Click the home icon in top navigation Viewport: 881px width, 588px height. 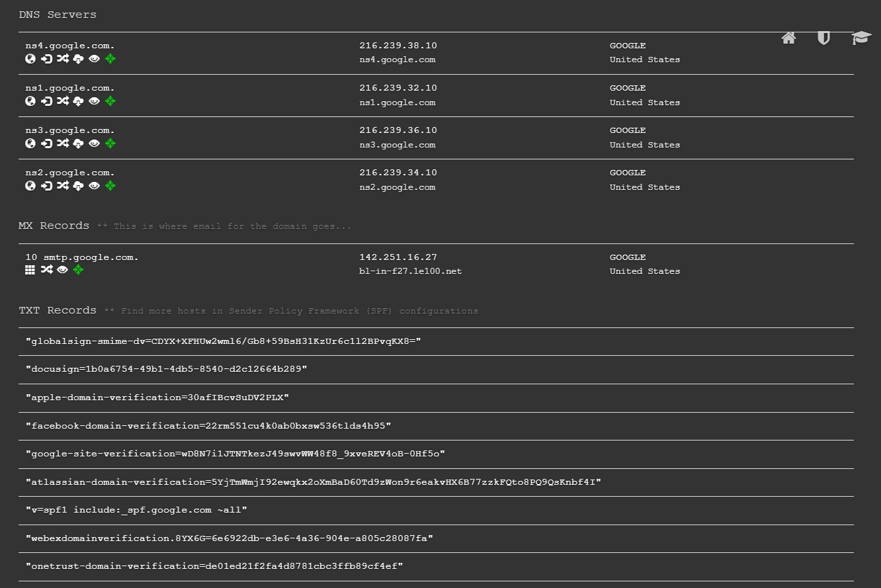tap(788, 38)
